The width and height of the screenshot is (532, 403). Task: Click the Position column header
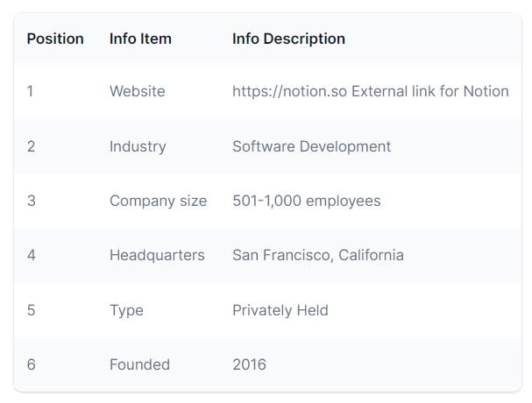tap(55, 39)
